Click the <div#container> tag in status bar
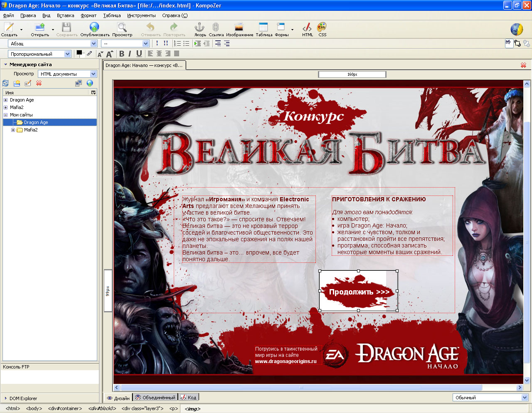 [65, 408]
